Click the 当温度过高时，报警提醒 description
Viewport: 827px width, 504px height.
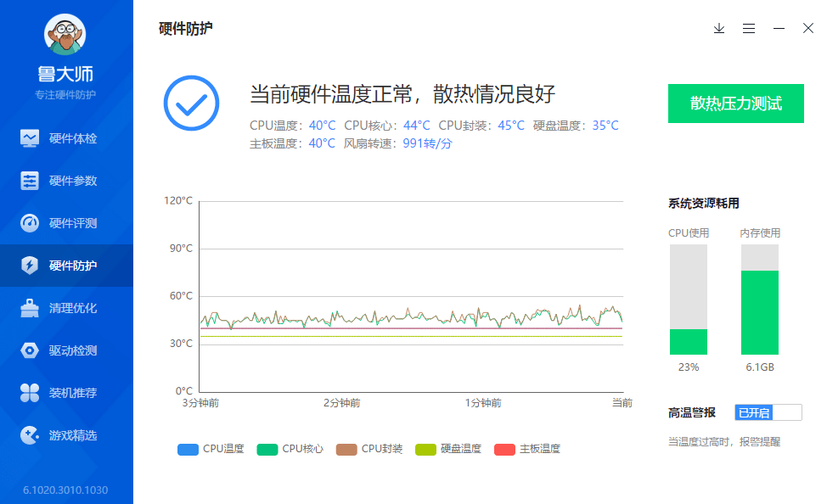coord(724,442)
